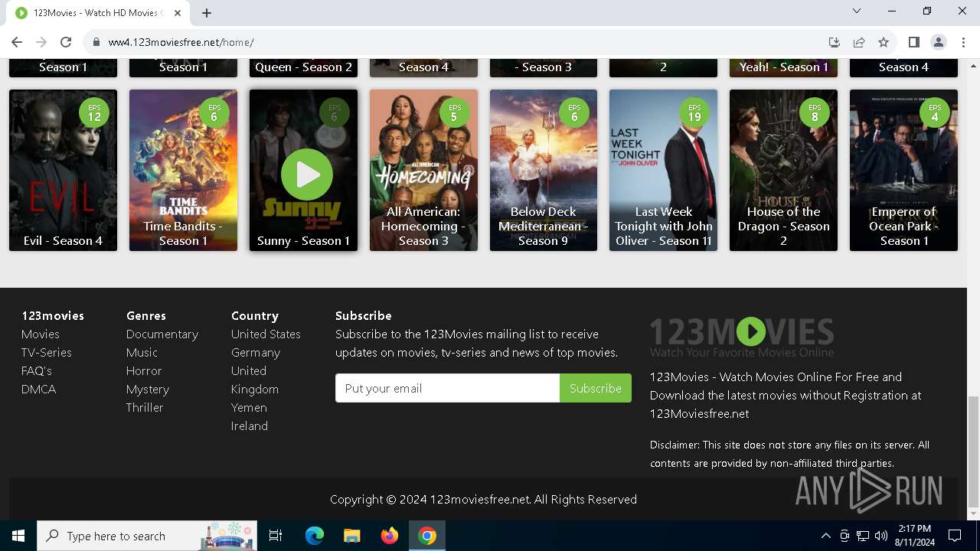
Task: Open the browser side panel icon
Action: click(x=913, y=42)
